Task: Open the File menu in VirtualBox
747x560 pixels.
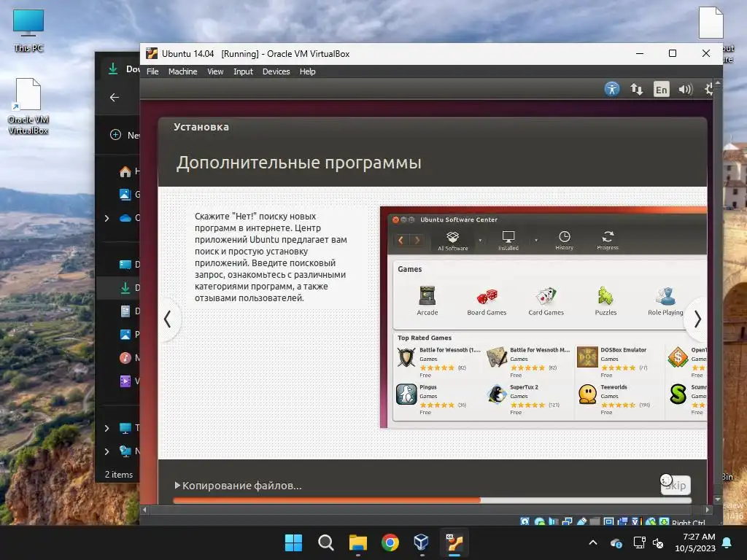Action: pyautogui.click(x=152, y=71)
